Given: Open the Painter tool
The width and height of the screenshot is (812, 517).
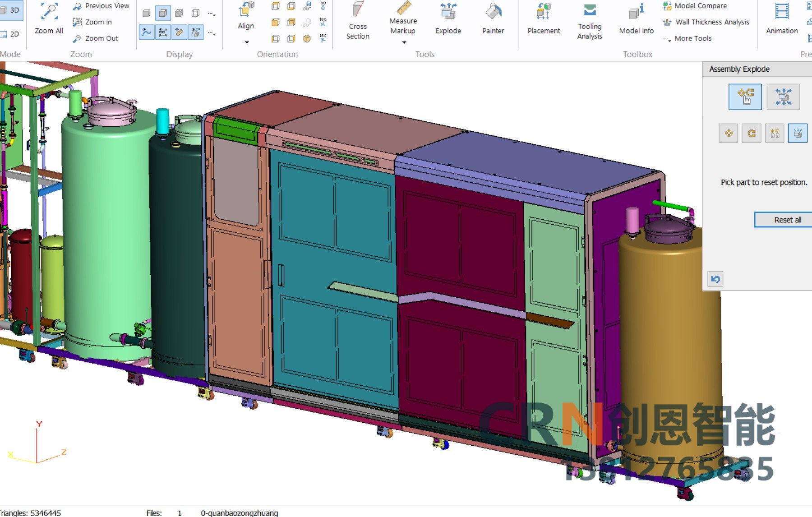Looking at the screenshot, I should (x=493, y=18).
